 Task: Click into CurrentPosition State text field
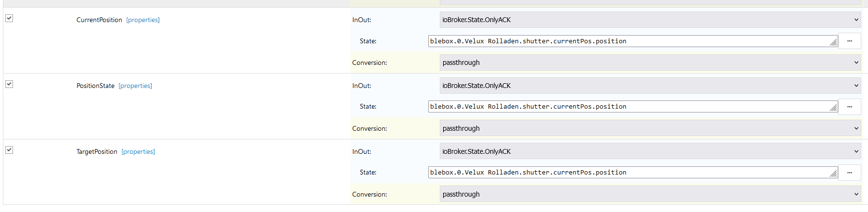pyautogui.click(x=625, y=41)
